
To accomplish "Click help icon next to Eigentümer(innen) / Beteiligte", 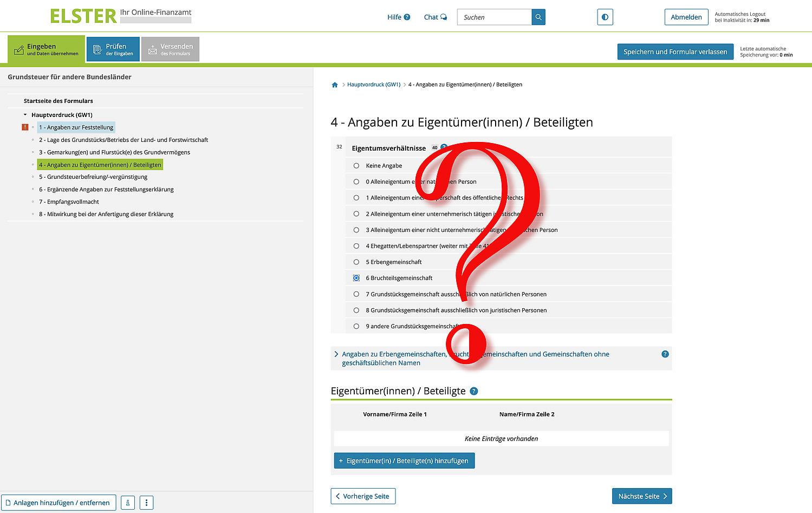I will click(474, 391).
